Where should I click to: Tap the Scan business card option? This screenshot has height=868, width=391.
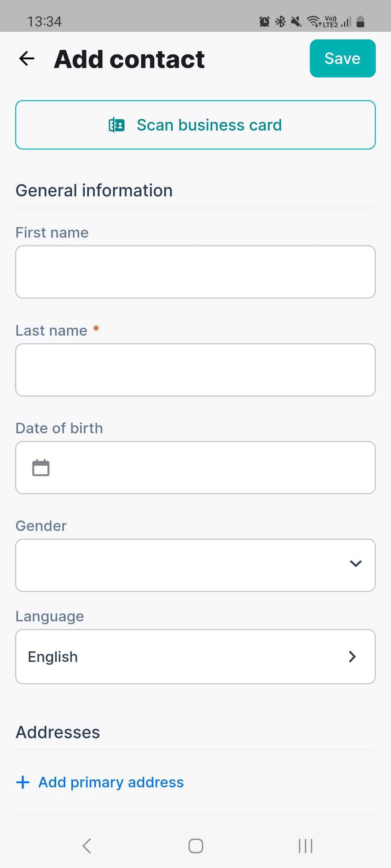195,125
